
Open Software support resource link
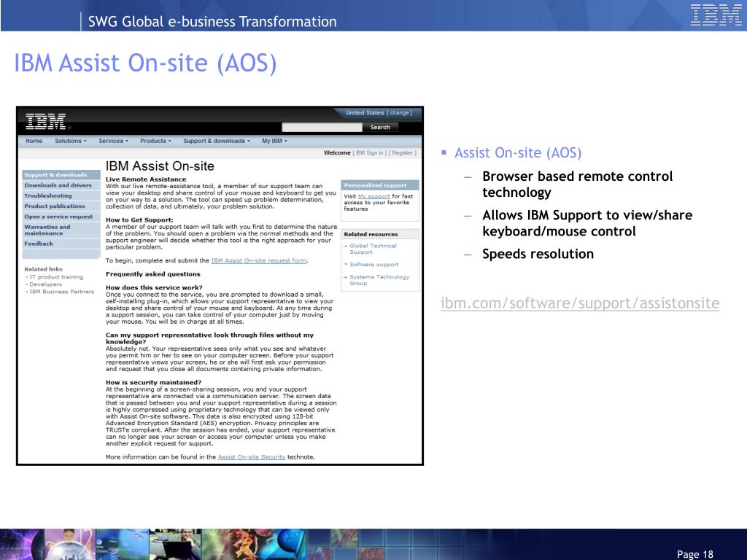pyautogui.click(x=373, y=264)
